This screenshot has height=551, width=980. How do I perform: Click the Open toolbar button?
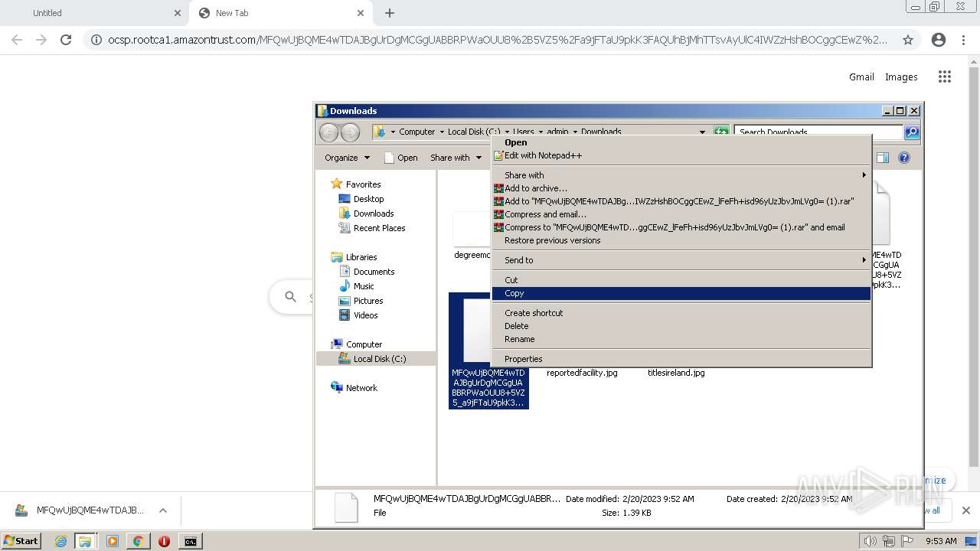click(400, 158)
